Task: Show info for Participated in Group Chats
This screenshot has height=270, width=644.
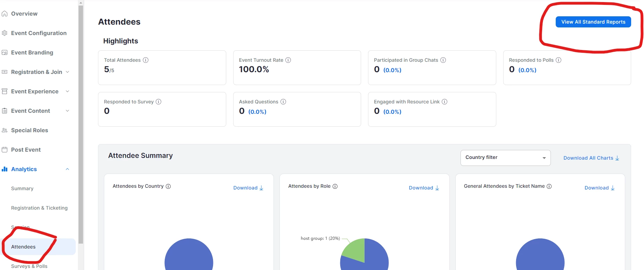Action: tap(443, 60)
